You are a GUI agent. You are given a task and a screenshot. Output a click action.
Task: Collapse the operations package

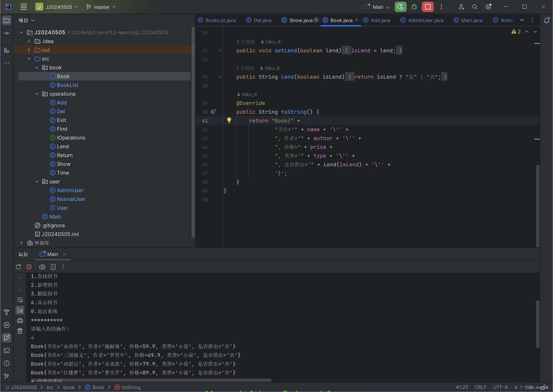37,94
